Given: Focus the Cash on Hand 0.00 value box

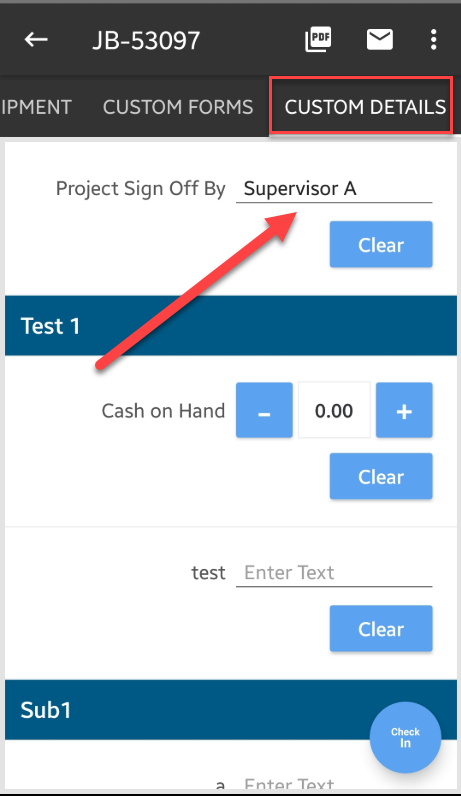Looking at the screenshot, I should (x=334, y=410).
